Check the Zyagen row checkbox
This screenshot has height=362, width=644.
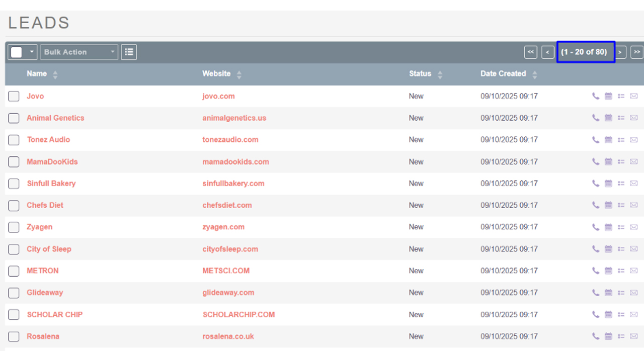(14, 227)
